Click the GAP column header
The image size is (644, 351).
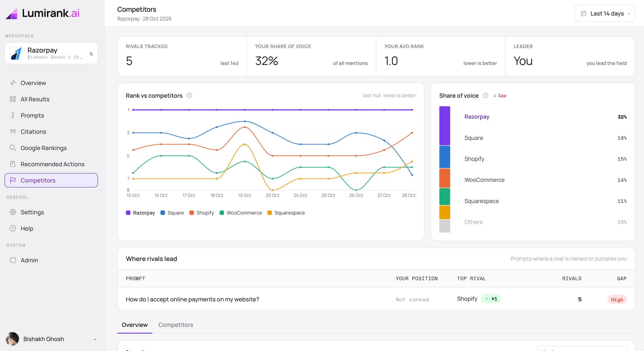[x=621, y=279]
